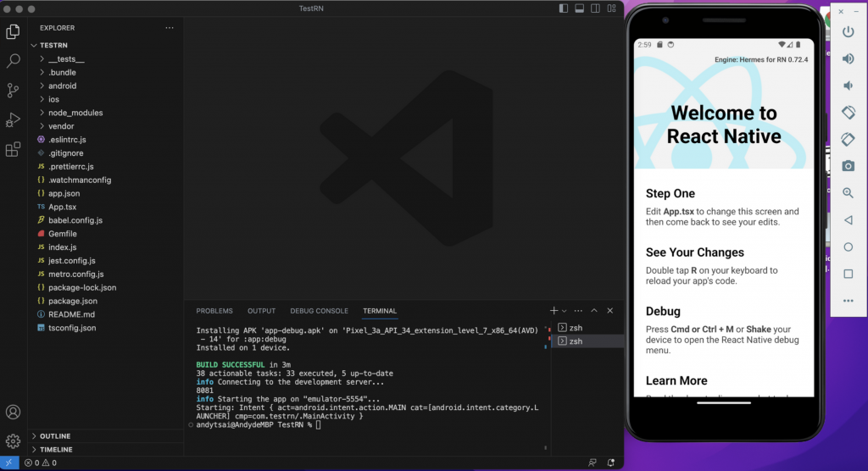Image resolution: width=868 pixels, height=471 pixels.
Task: Click emulator zoom magnifier icon
Action: 848,192
